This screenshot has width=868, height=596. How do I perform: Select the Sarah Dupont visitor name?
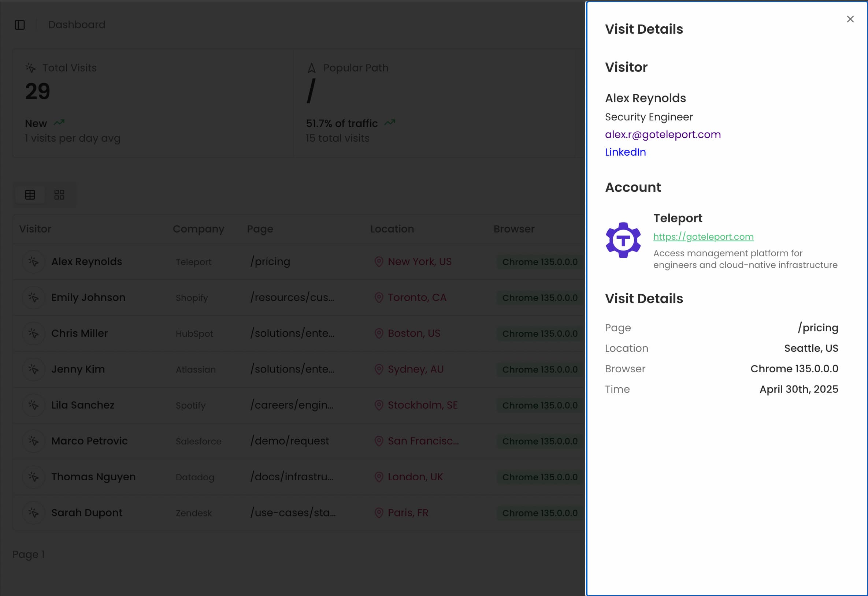87,513
